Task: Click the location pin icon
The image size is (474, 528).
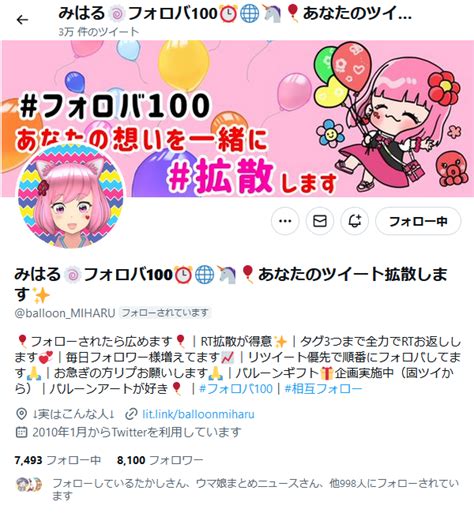Action: (22, 414)
